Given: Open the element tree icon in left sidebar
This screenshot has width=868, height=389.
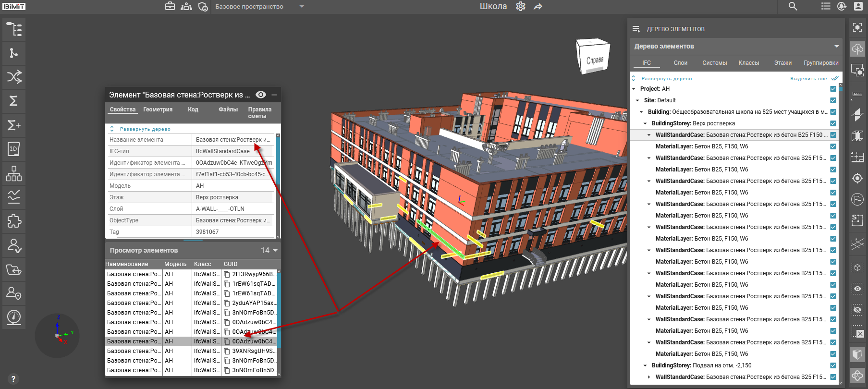Looking at the screenshot, I should [x=14, y=29].
